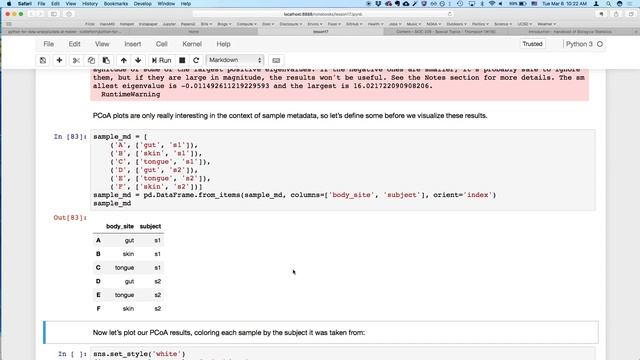Open Jupyter Help menu

point(223,44)
